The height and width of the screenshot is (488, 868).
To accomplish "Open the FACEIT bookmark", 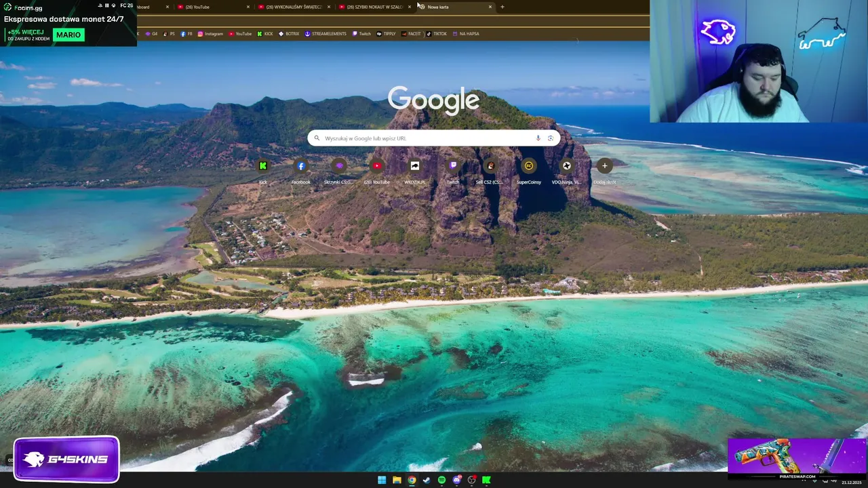I will point(411,34).
